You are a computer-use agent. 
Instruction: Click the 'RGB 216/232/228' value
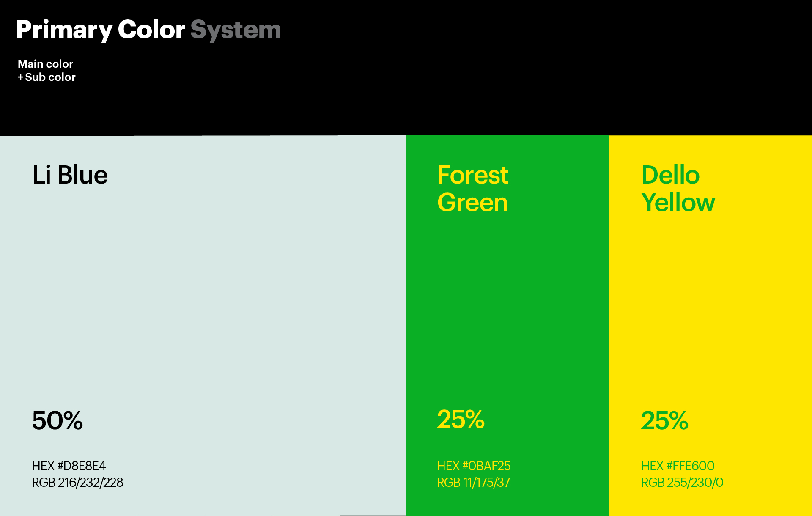(x=78, y=482)
